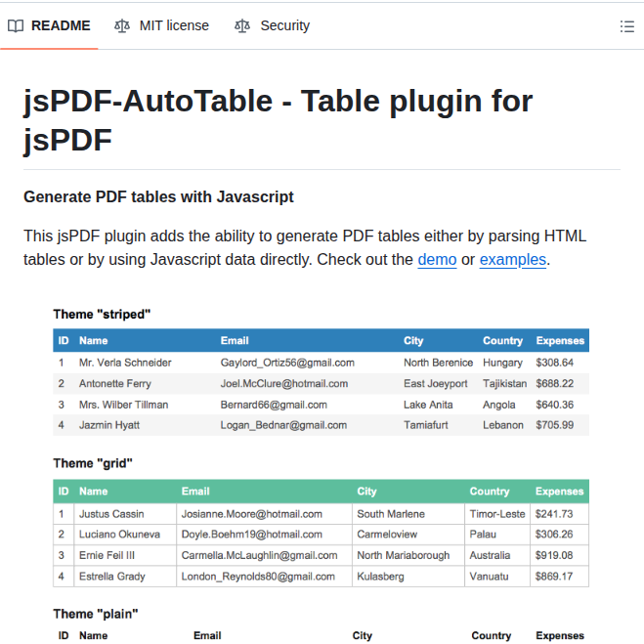The width and height of the screenshot is (644, 644).
Task: Click the cell 'Joel.McClure@hotmail.com'
Action: pyautogui.click(x=284, y=384)
